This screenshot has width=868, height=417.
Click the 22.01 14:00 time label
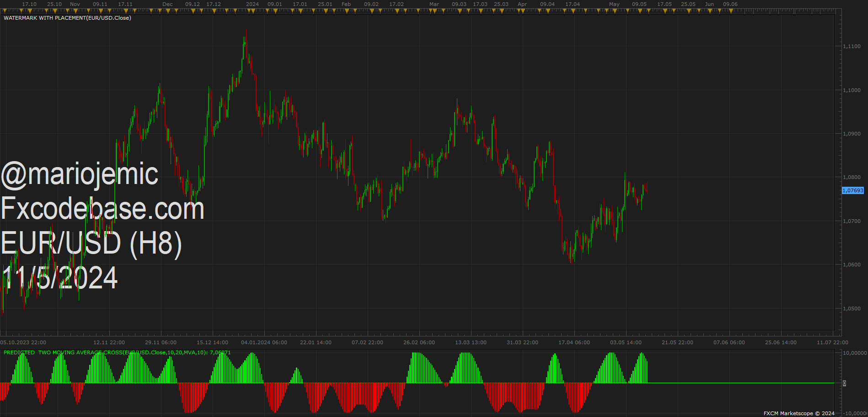316,342
